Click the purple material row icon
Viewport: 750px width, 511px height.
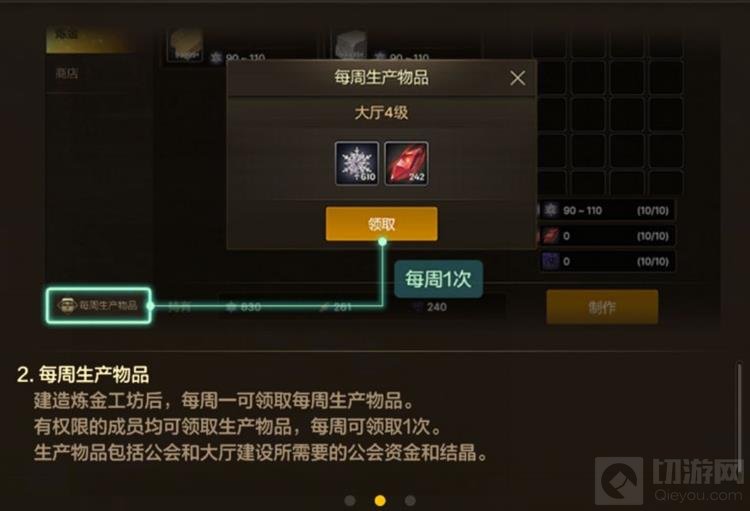click(x=551, y=261)
